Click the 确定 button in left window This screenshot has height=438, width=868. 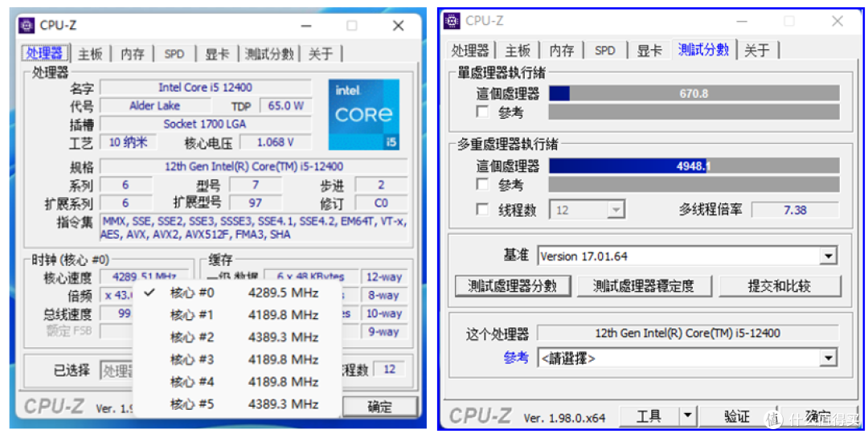coord(379,407)
